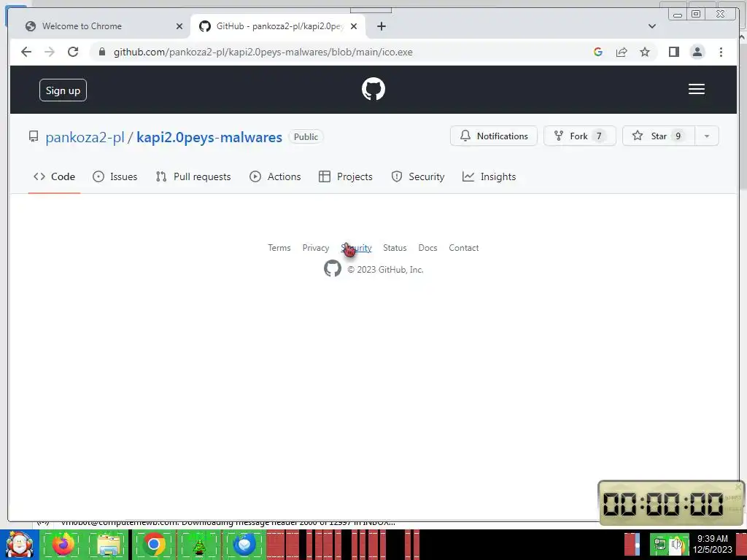Click the Sign up button
747x560 pixels.
click(63, 90)
